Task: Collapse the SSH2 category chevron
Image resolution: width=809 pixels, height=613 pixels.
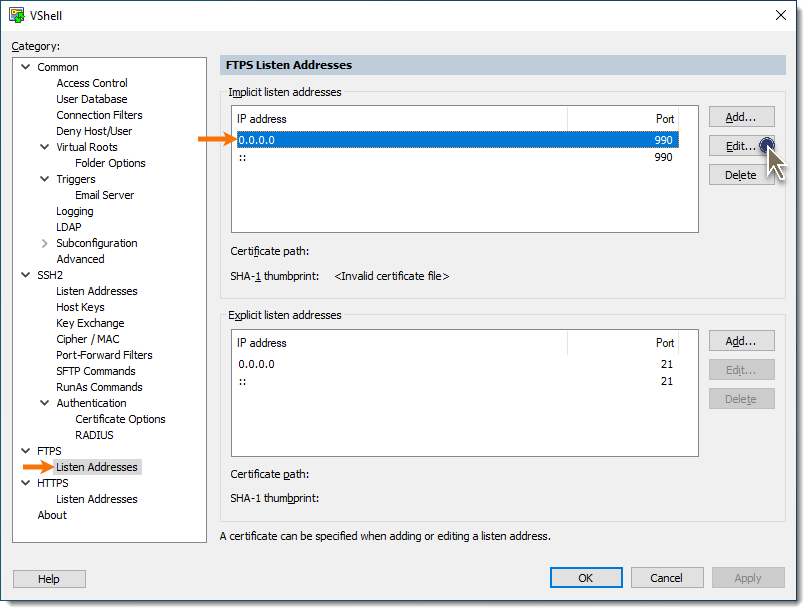Action: 25,275
